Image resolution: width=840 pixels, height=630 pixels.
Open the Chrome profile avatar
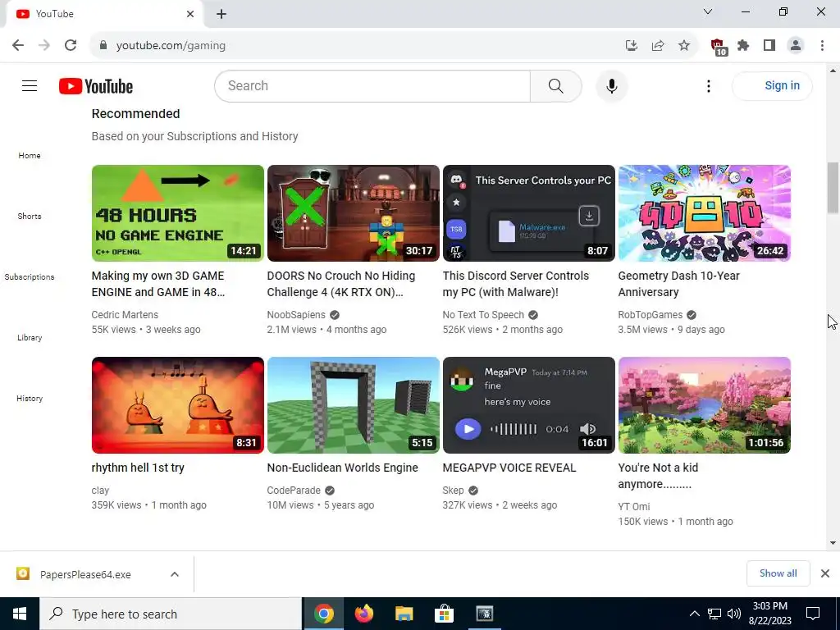[796, 46]
